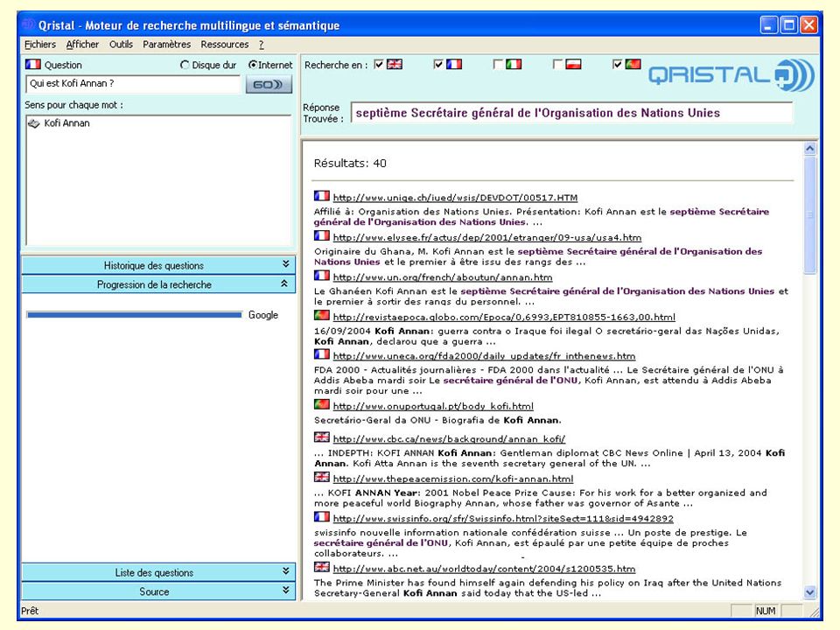Enable the Polish search language checkbox
This screenshot has height=630, width=840.
[x=557, y=64]
